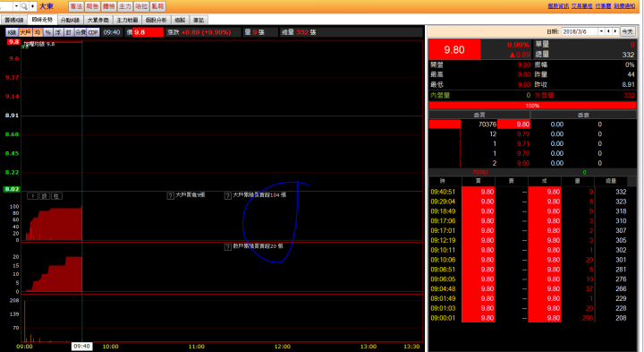
Task: Open the 主力 toolbar button
Action: coord(125,6)
